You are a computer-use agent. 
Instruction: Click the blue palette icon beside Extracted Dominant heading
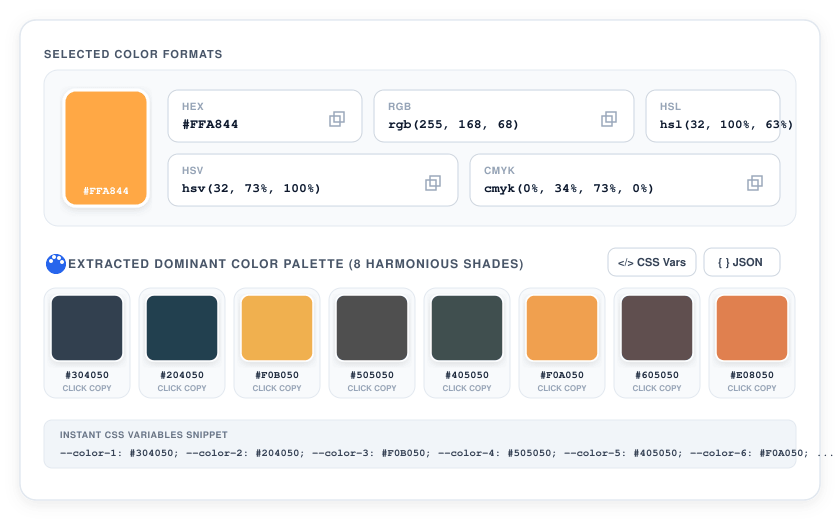click(x=56, y=263)
